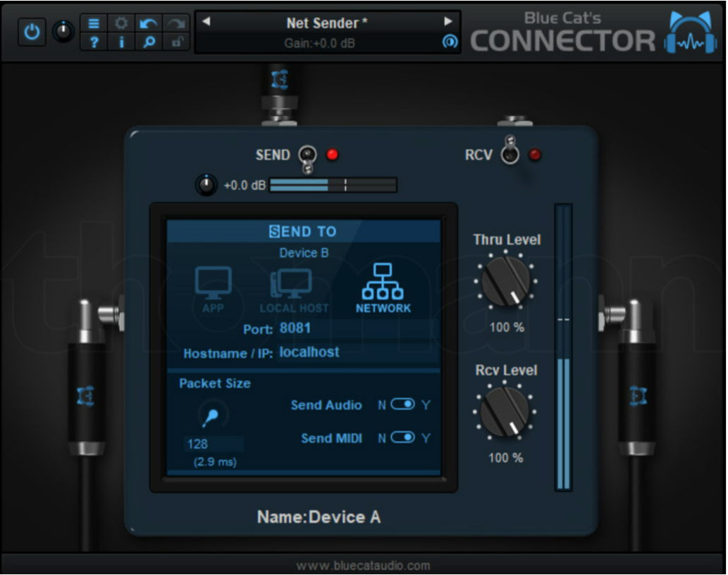Screen dimensions: 728x575
Task: Click the circular preset indicator icon
Action: 450,42
